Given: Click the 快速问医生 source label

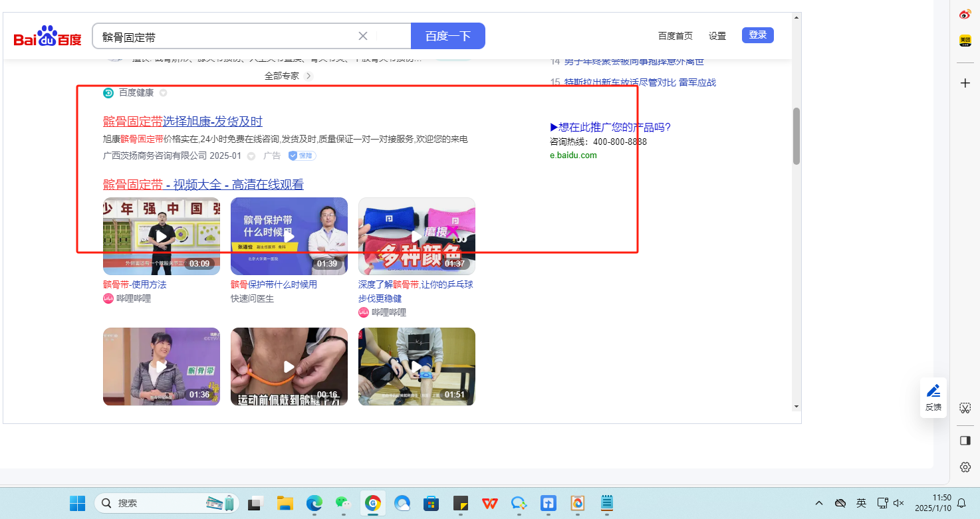Looking at the screenshot, I should [x=252, y=298].
